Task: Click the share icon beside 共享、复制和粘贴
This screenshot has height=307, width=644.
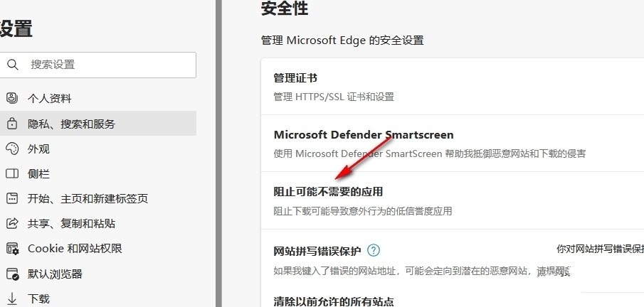Action: (x=13, y=223)
